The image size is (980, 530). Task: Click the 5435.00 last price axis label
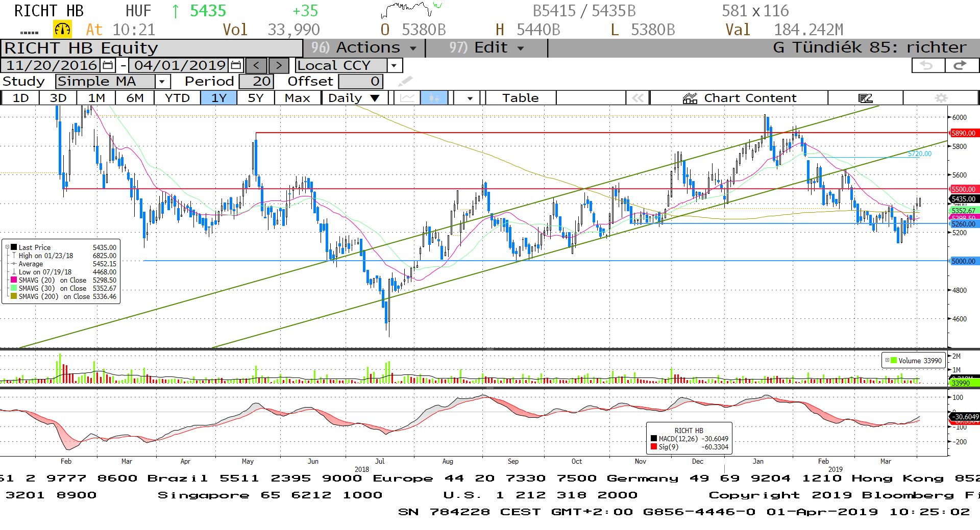click(963, 199)
